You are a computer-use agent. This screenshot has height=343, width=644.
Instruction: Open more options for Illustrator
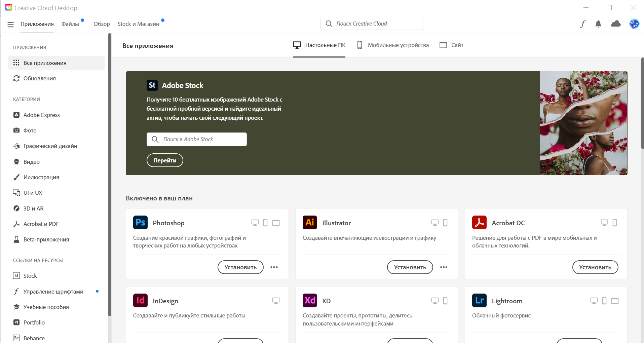(x=444, y=267)
